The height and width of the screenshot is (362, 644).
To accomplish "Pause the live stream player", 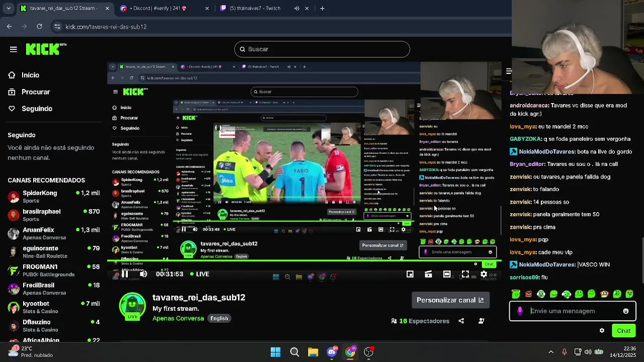I will coord(125,274).
